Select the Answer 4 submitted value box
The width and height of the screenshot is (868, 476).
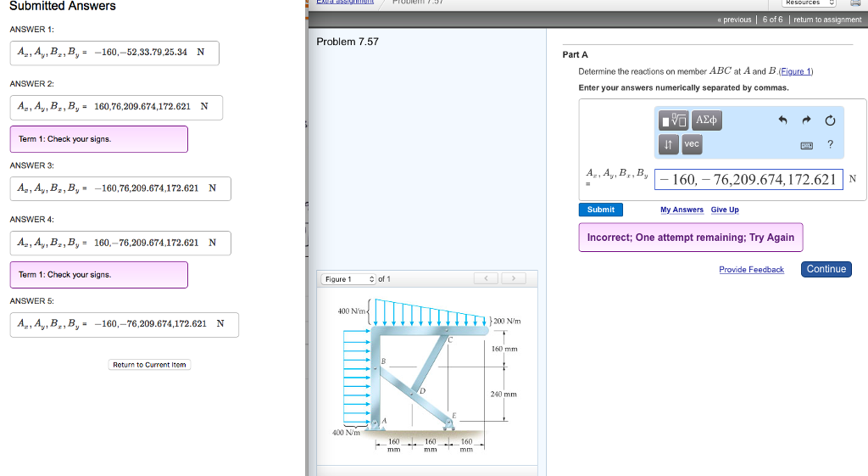coord(120,243)
